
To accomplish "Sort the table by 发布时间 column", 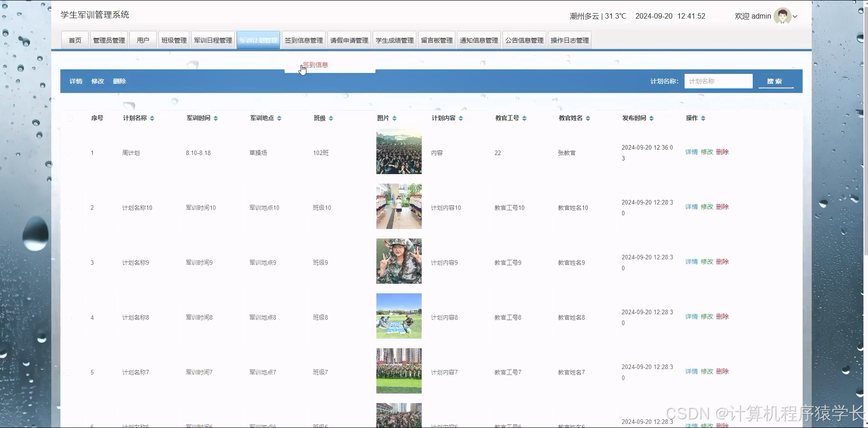I will [652, 118].
